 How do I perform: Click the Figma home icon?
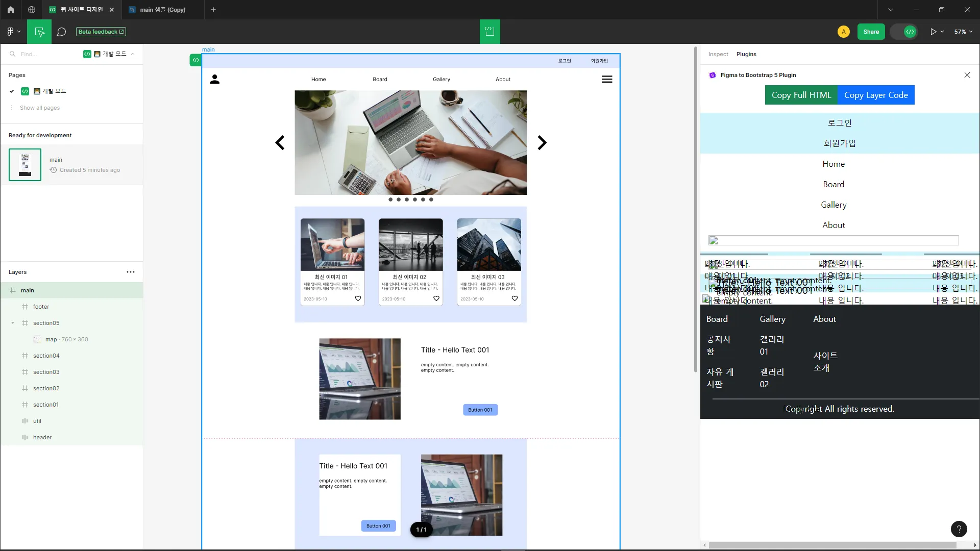click(x=10, y=10)
